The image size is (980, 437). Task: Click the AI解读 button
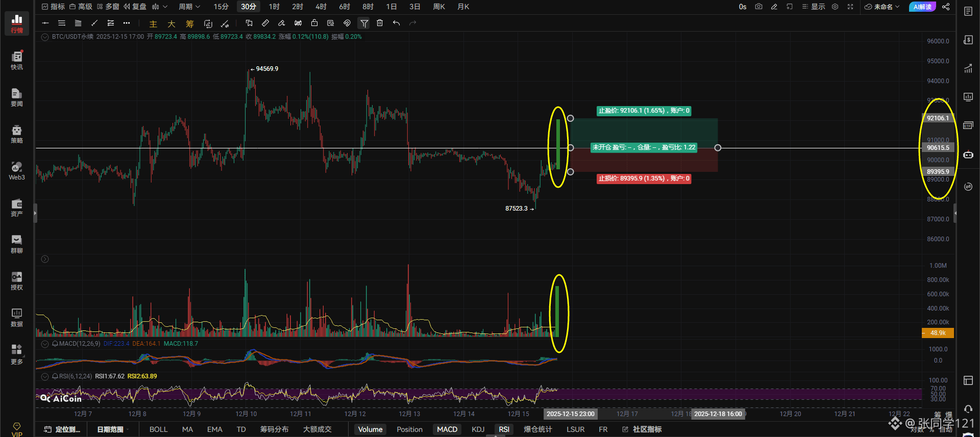click(x=922, y=7)
